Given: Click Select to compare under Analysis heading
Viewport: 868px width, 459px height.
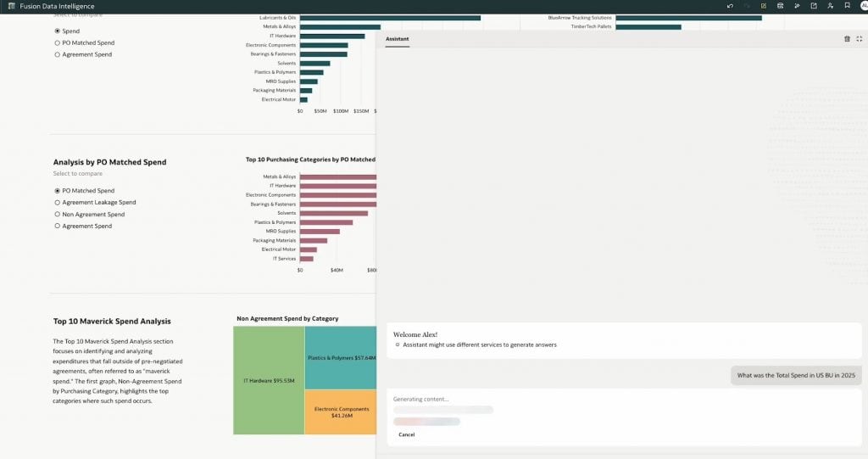Looking at the screenshot, I should pos(77,174).
